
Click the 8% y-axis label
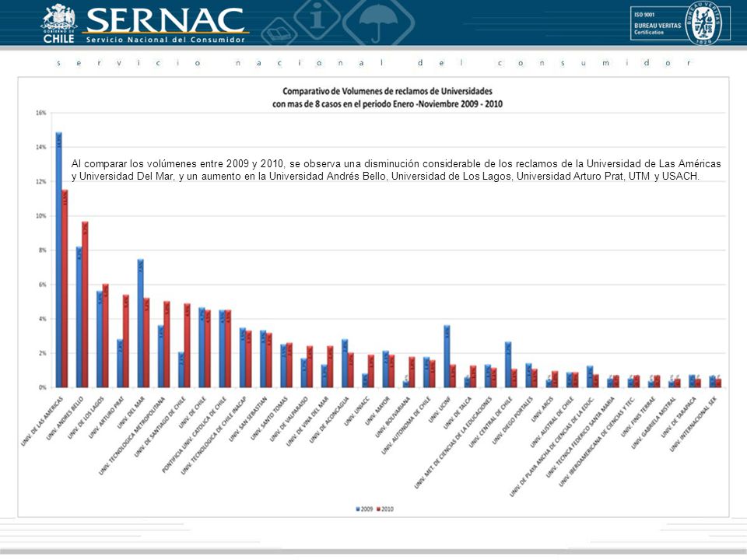click(x=42, y=250)
